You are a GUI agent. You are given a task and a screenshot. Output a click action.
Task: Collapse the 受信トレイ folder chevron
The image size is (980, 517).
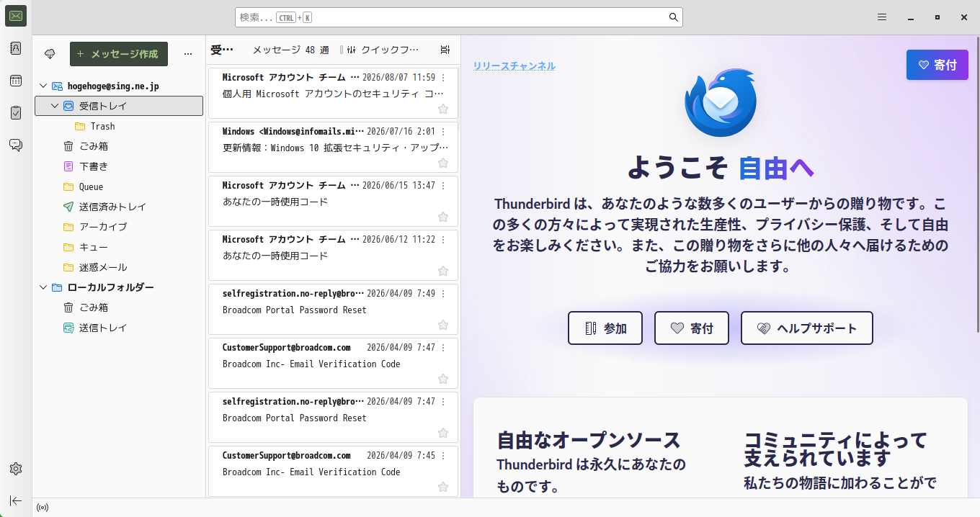coord(55,106)
